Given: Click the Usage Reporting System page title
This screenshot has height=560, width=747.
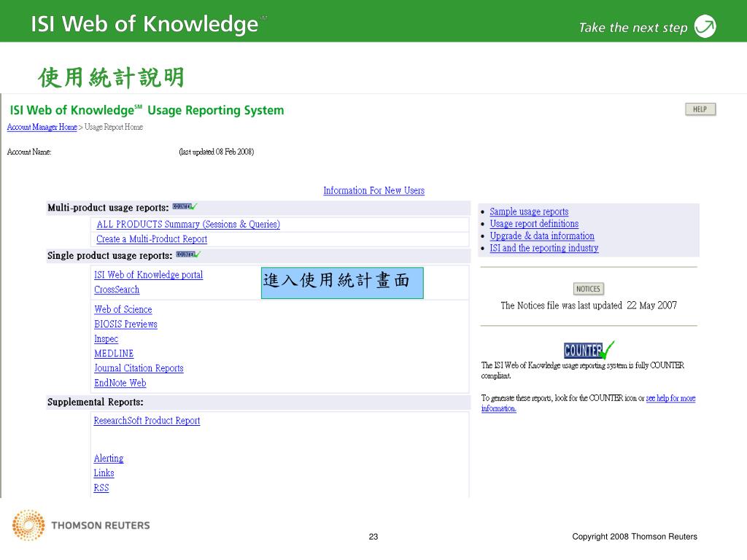Looking at the screenshot, I should click(147, 111).
